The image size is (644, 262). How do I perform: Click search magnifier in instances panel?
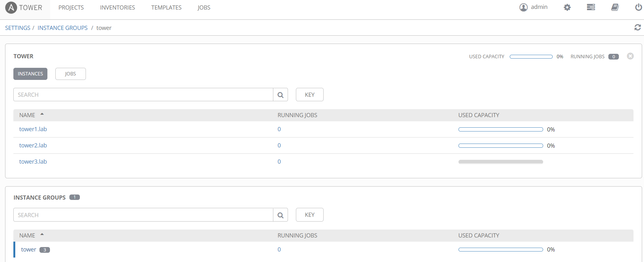coord(280,95)
